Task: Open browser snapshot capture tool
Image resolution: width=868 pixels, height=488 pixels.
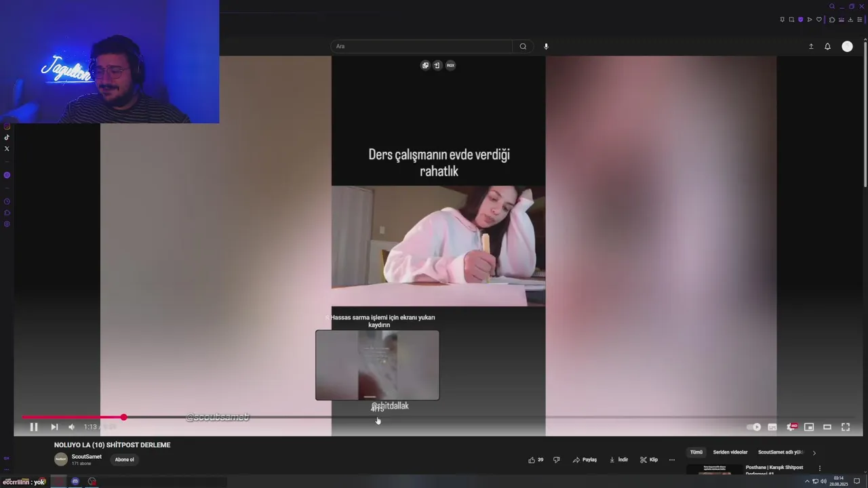Action: (x=791, y=20)
